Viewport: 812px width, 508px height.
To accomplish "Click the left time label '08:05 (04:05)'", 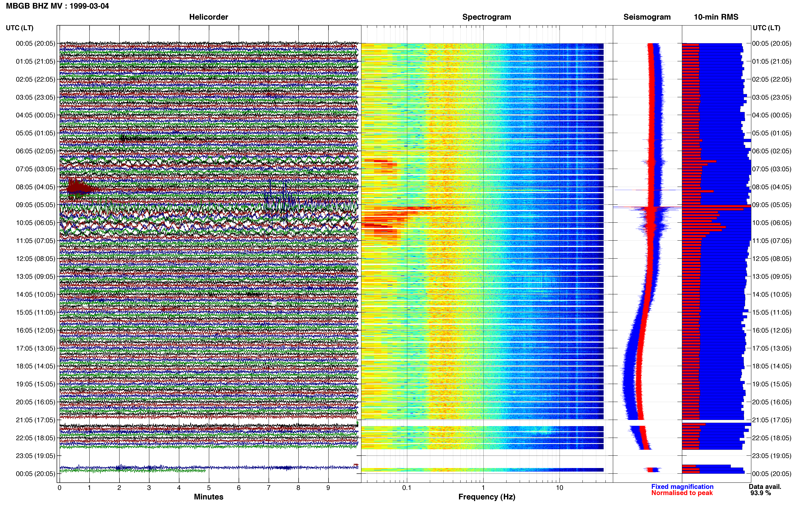I will coord(35,187).
